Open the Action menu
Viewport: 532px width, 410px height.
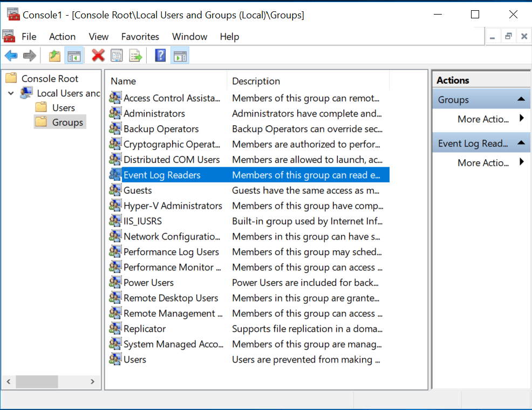[63, 37]
